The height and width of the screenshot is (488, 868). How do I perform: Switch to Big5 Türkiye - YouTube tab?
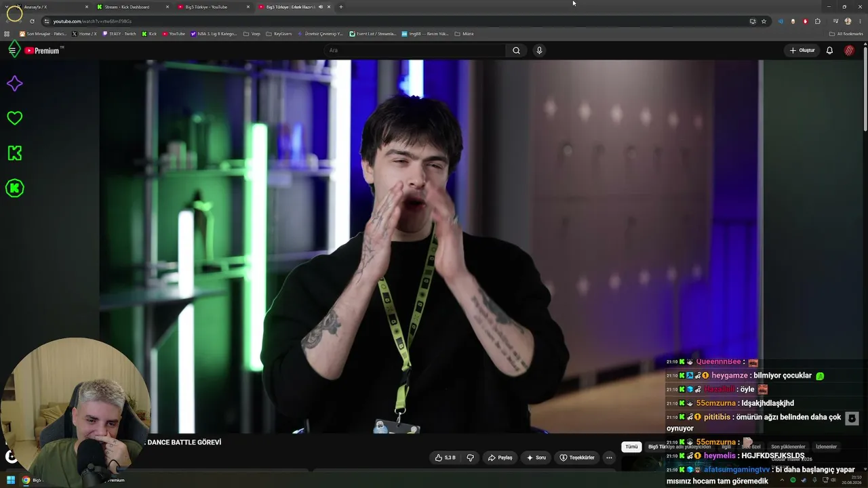click(212, 7)
